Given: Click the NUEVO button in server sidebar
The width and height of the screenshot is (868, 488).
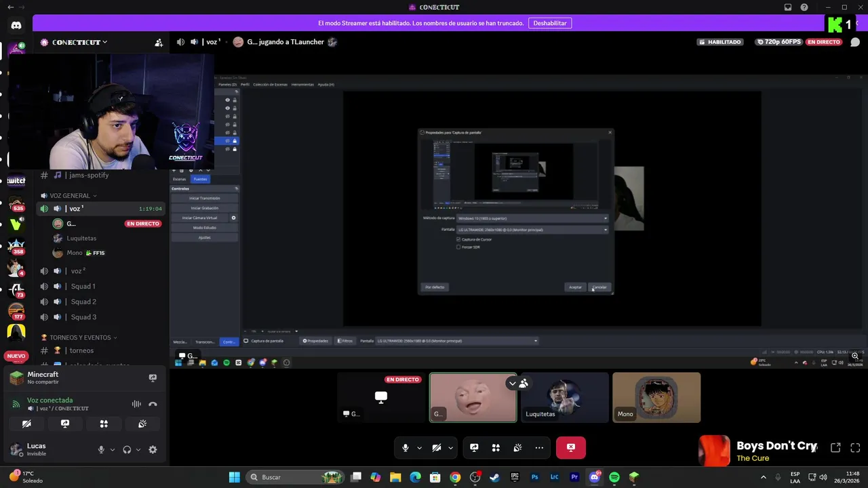Looking at the screenshot, I should [16, 356].
